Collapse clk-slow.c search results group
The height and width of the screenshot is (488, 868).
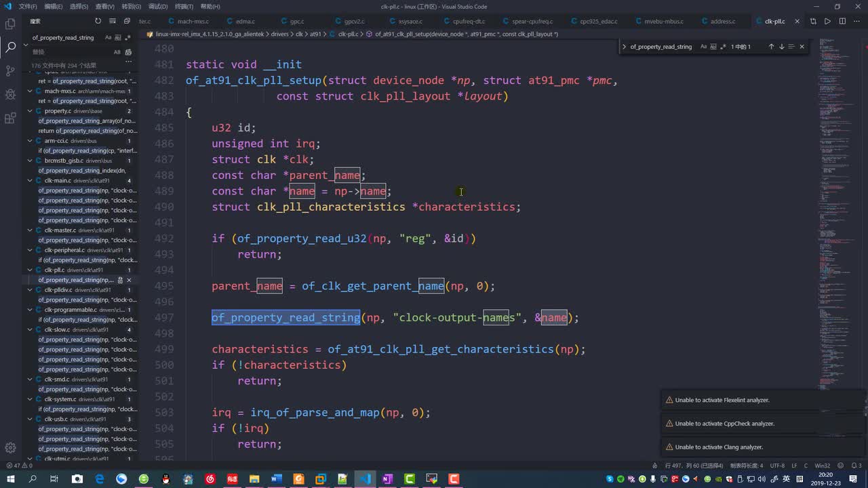[x=30, y=329]
